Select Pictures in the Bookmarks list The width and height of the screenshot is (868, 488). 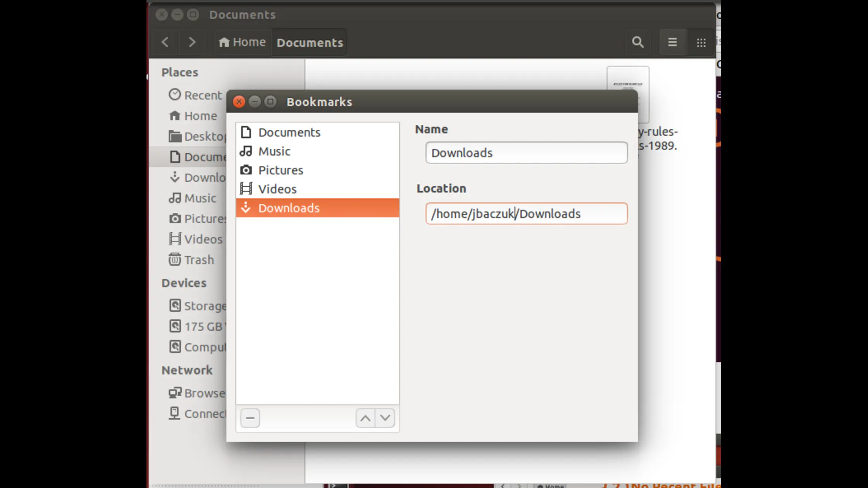[x=281, y=170]
